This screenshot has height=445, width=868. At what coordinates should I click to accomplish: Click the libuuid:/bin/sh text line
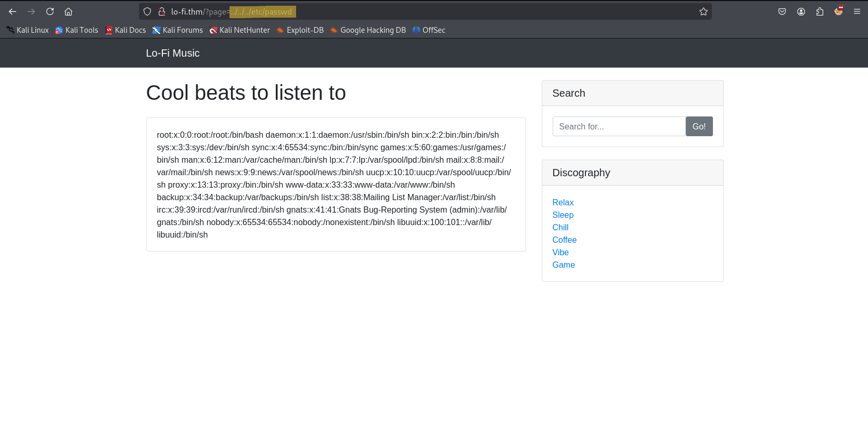click(x=182, y=234)
